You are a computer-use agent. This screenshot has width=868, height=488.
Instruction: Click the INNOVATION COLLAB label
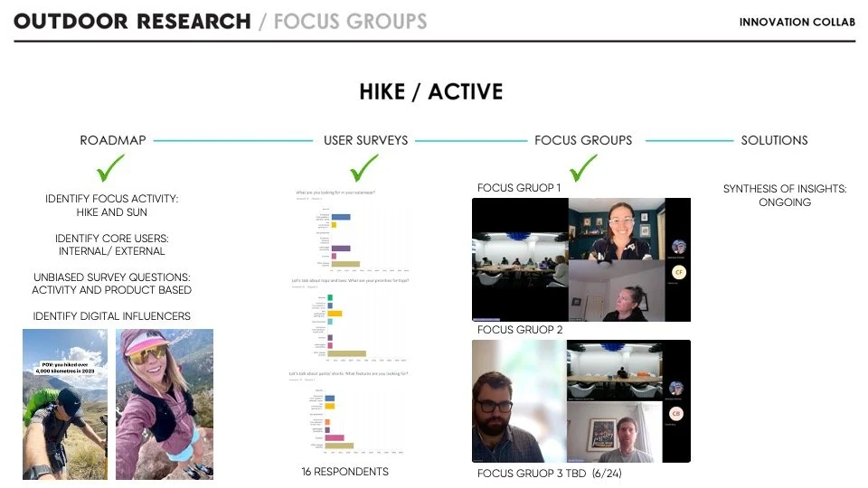coord(797,22)
